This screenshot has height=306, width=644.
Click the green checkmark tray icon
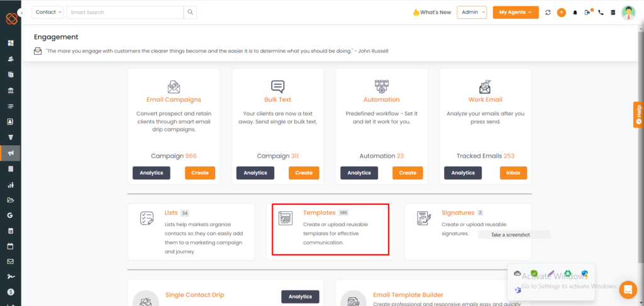[534, 273]
